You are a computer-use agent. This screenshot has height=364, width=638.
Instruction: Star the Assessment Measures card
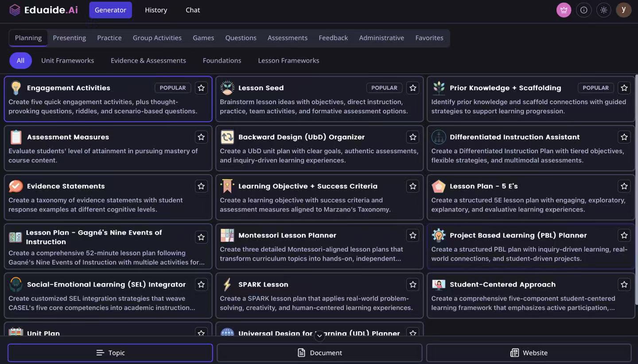(x=201, y=137)
